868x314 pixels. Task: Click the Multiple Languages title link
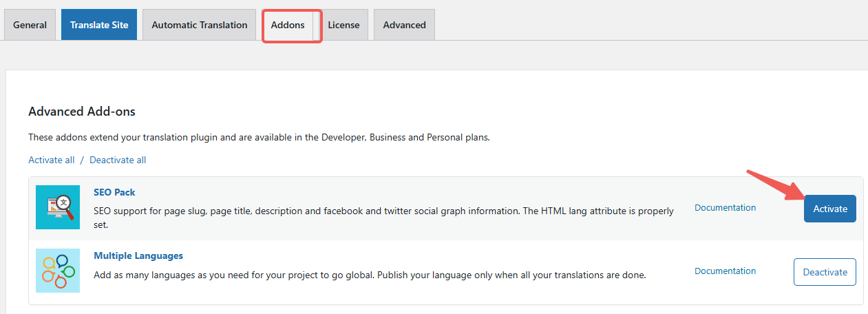tap(138, 255)
